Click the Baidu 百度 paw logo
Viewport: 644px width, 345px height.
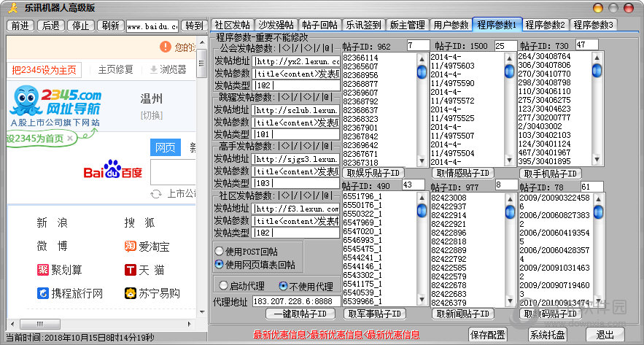(x=112, y=168)
